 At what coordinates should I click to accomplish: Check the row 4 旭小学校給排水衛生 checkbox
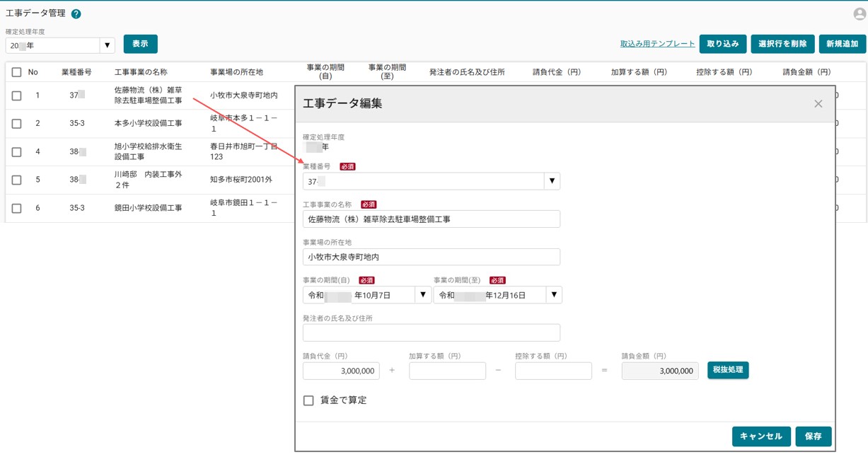coord(17,151)
